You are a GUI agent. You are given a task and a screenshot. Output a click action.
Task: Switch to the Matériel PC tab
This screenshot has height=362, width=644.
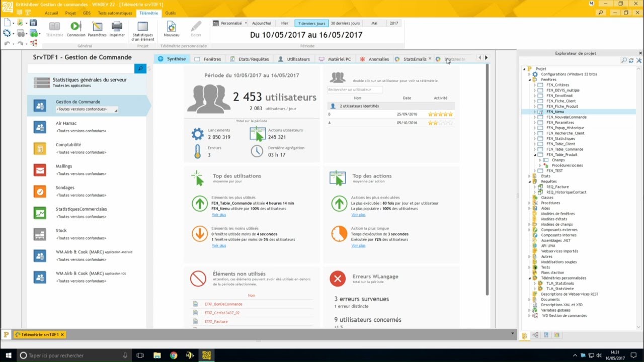point(335,59)
